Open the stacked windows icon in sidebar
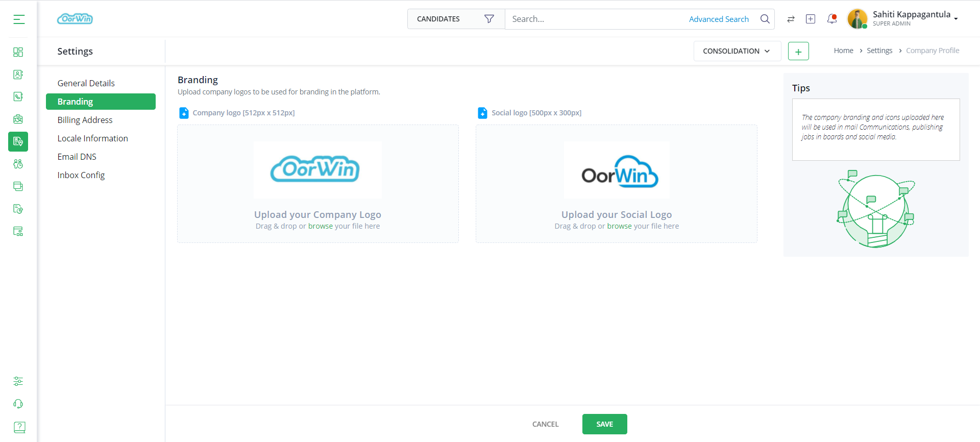The image size is (980, 442). tap(18, 186)
